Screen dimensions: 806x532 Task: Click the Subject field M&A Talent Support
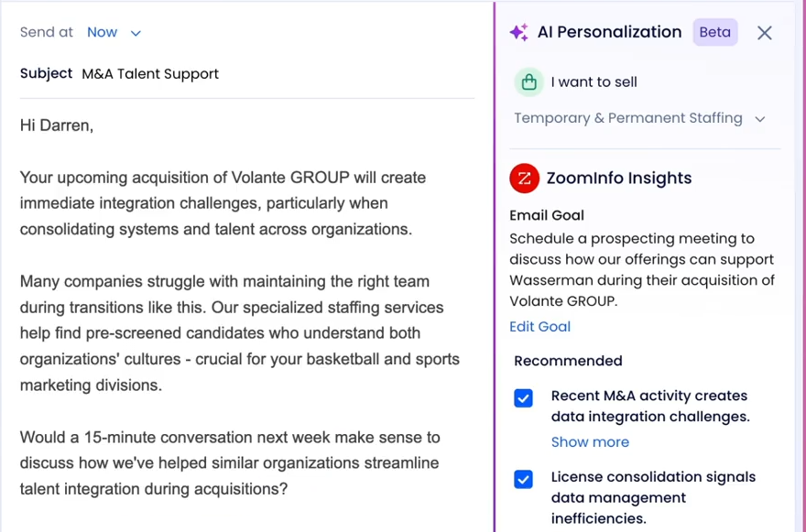click(150, 74)
